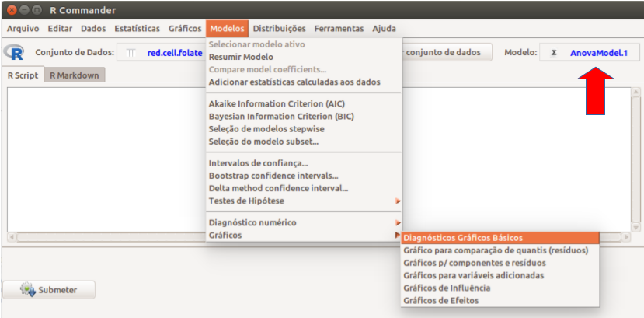This screenshot has width=644, height=318.
Task: Open the Estatísticas menu
Action: 138,29
